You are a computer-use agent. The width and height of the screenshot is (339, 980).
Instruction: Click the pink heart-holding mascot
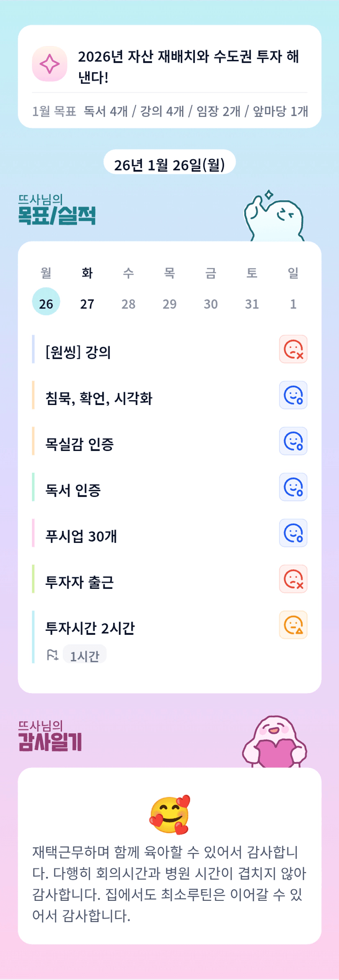click(x=275, y=742)
